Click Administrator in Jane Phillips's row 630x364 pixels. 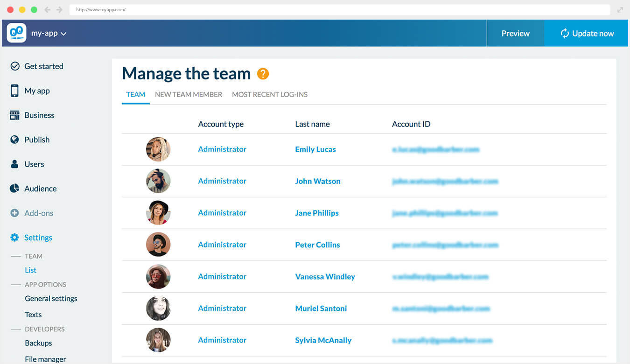coord(222,213)
